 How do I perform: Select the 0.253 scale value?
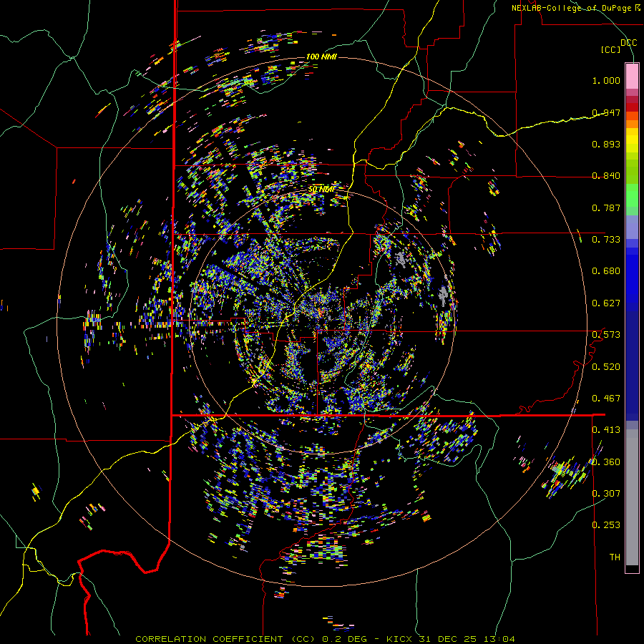(606, 525)
